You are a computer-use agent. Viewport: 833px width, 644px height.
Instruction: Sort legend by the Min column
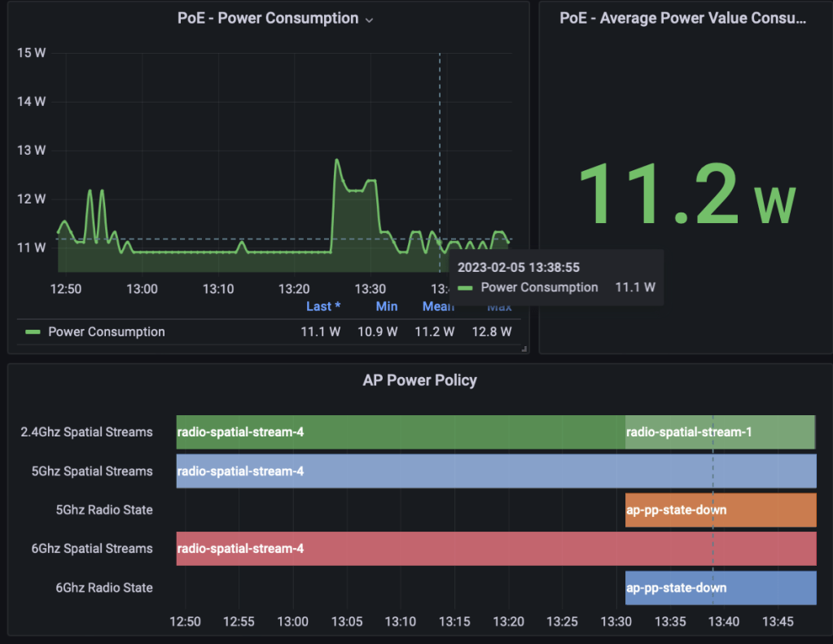387,306
